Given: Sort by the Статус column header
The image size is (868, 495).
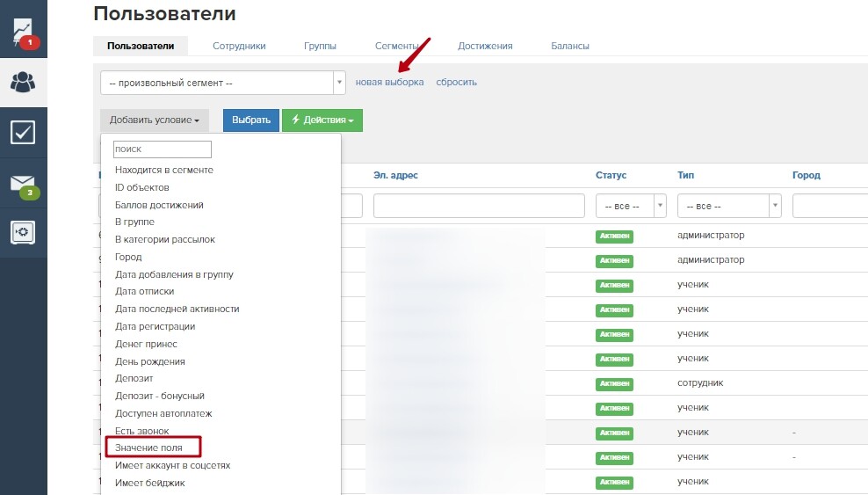Looking at the screenshot, I should 611,175.
